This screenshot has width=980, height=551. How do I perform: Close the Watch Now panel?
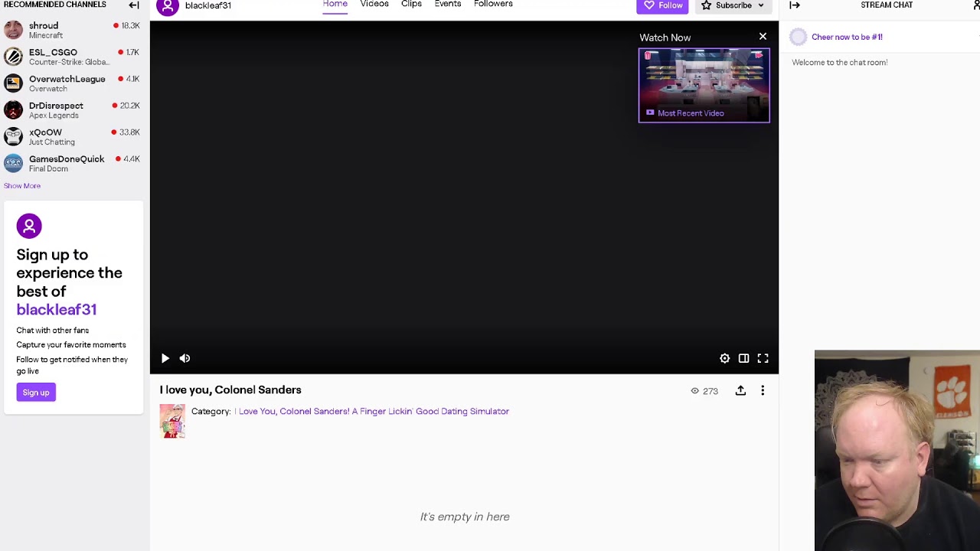pyautogui.click(x=763, y=37)
